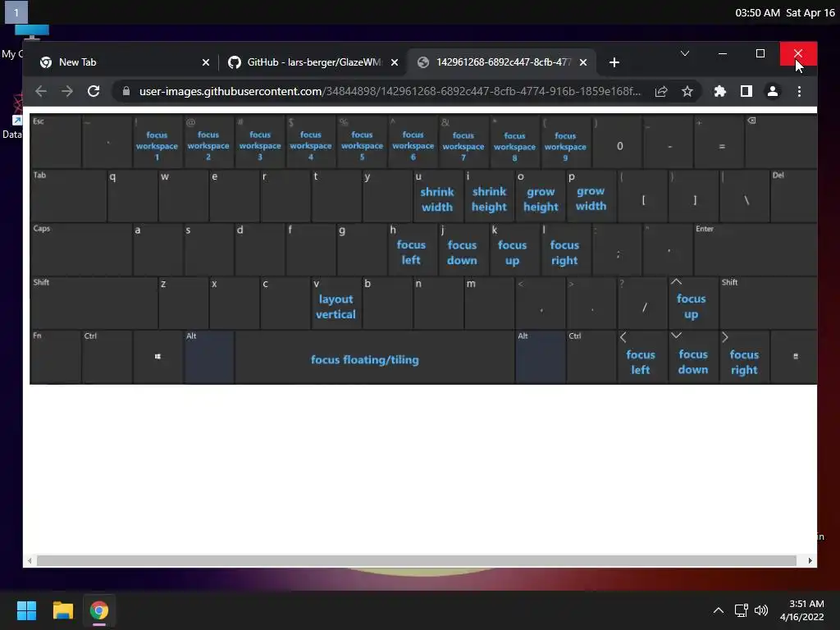840x630 pixels.
Task: Click the scrollbar left arrow
Action: [30, 561]
